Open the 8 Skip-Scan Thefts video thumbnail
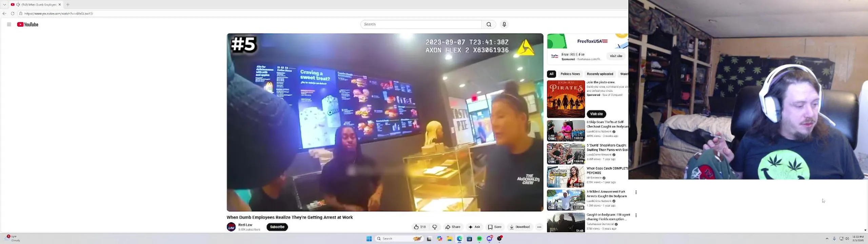 (x=566, y=130)
